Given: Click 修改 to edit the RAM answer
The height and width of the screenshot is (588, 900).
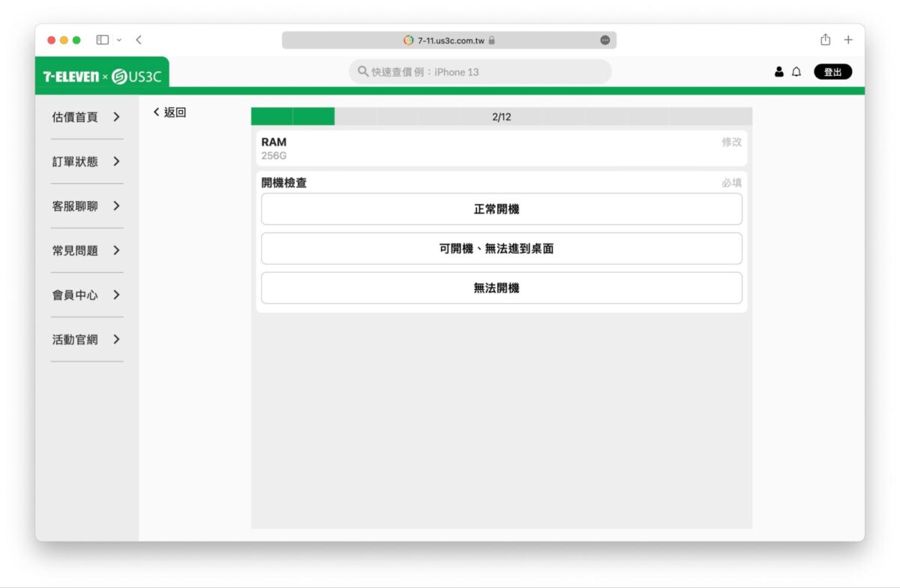Looking at the screenshot, I should tap(732, 142).
